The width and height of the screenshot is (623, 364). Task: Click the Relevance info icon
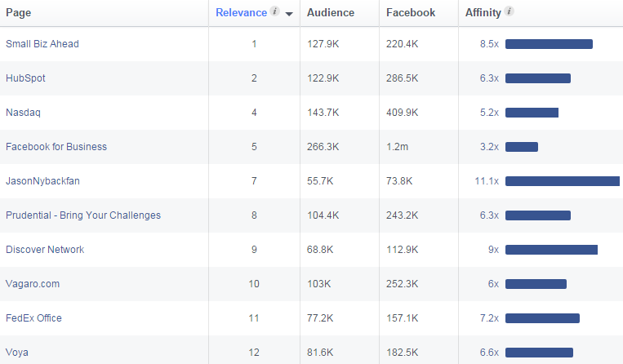coord(274,11)
